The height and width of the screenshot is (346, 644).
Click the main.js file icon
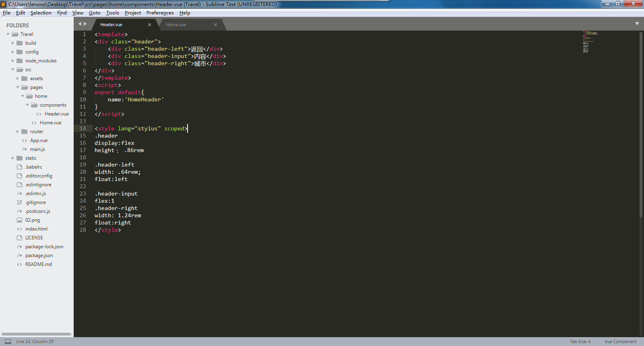tap(25, 149)
